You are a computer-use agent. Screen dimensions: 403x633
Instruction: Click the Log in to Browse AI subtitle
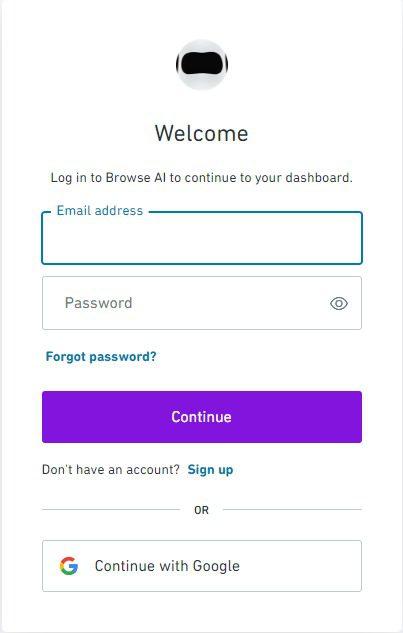(x=202, y=178)
